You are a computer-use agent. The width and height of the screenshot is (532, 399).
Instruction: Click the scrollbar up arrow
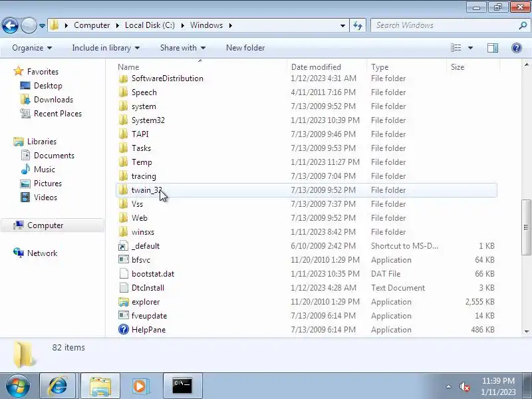[526, 65]
